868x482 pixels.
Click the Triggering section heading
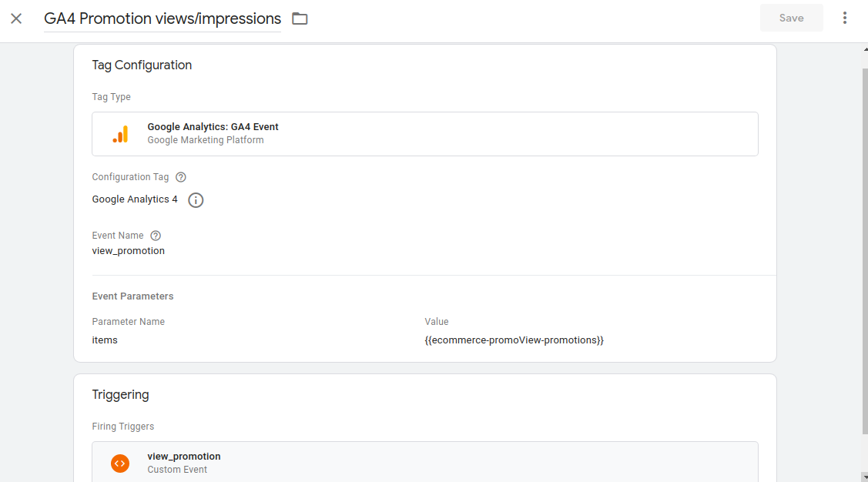120,395
